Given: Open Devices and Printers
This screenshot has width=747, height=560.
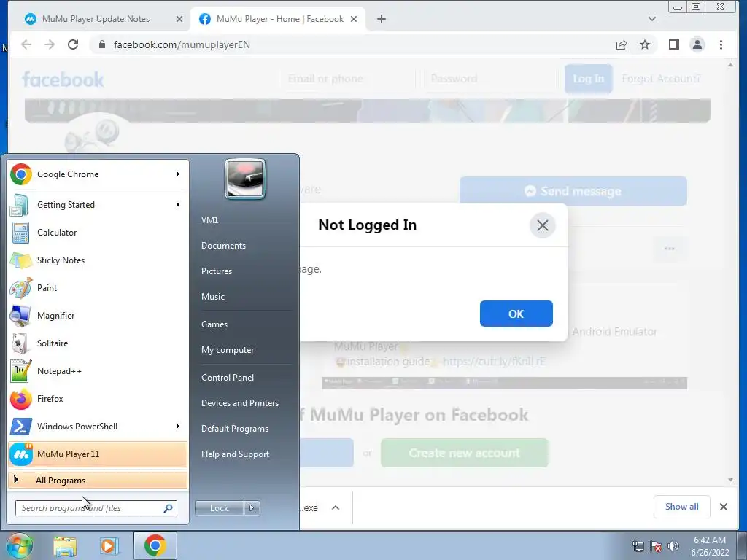Looking at the screenshot, I should [240, 402].
